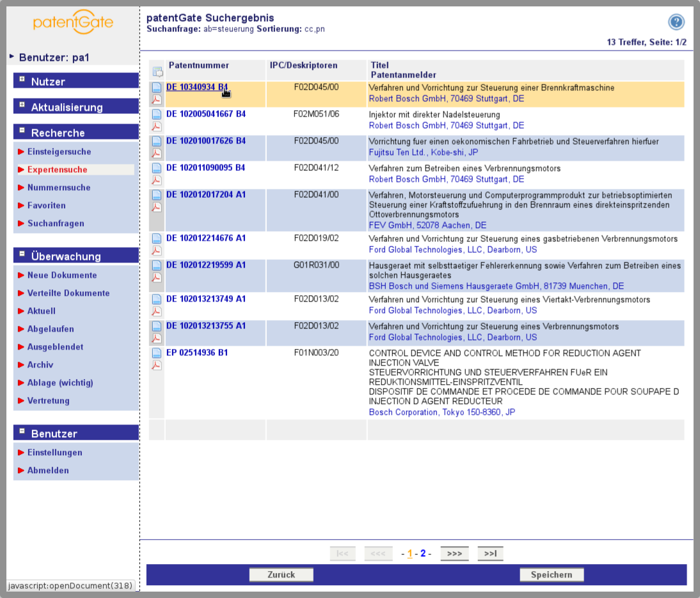
Task: Open PDF icon for DE 102012214676 A1
Action: [x=157, y=250]
